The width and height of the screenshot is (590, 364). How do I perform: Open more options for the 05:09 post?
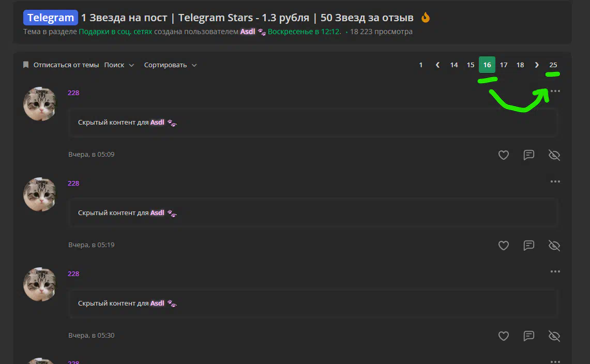pyautogui.click(x=555, y=91)
